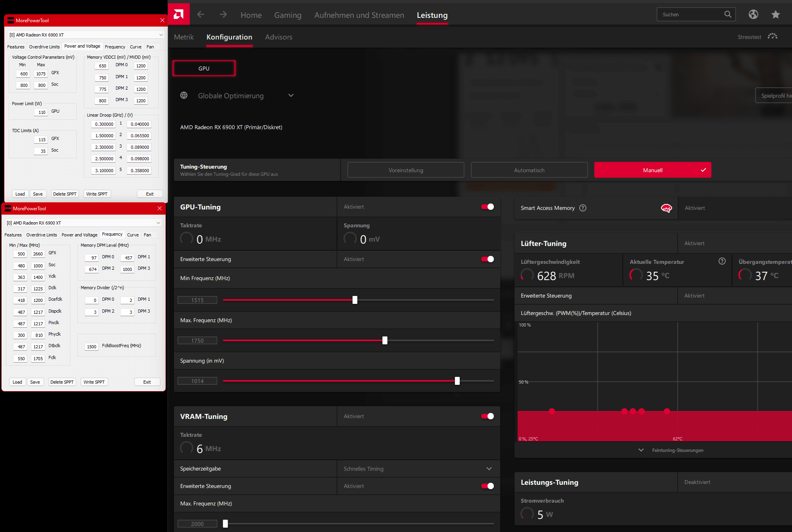This screenshot has width=792, height=532.
Task: Open Speicherzeitgabe Schnelles Timing dropdown
Action: (x=418, y=469)
